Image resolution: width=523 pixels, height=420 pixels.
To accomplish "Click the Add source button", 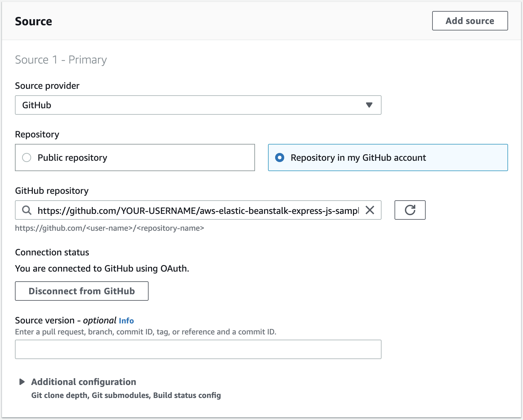I will coord(470,21).
